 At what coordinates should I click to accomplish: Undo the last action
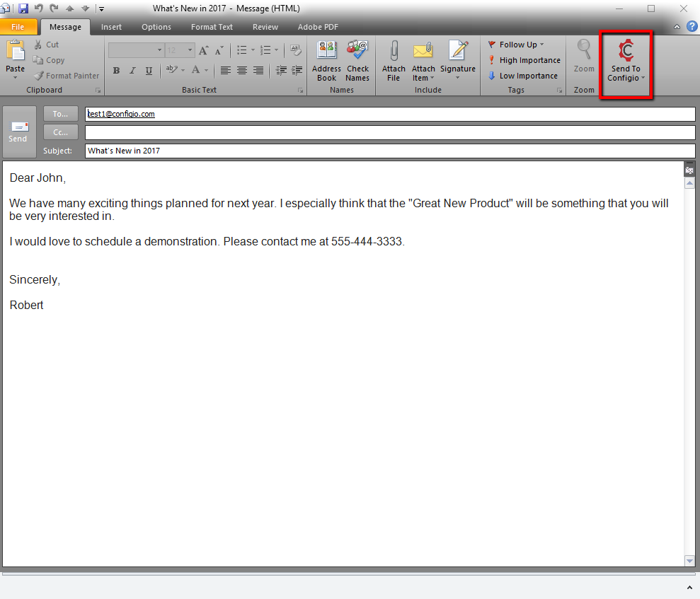coord(39,8)
